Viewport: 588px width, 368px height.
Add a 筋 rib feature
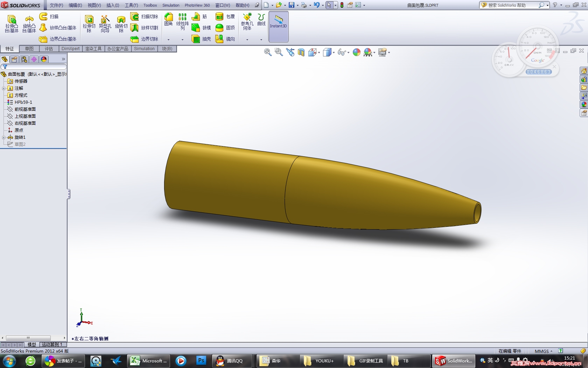[199, 16]
